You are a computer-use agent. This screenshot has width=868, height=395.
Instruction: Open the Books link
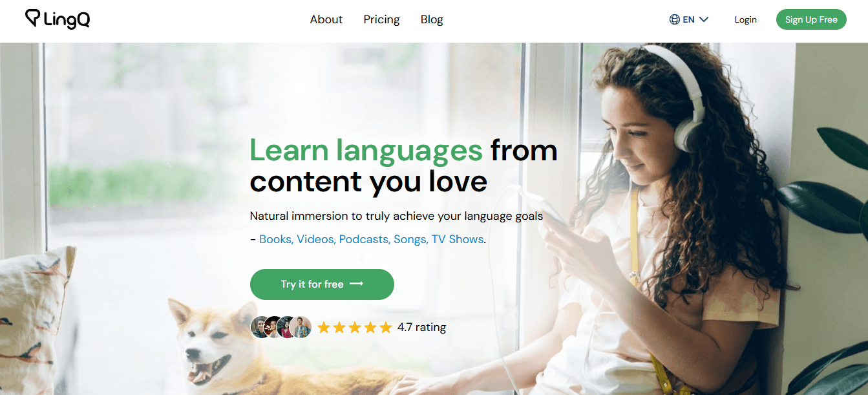(x=277, y=239)
